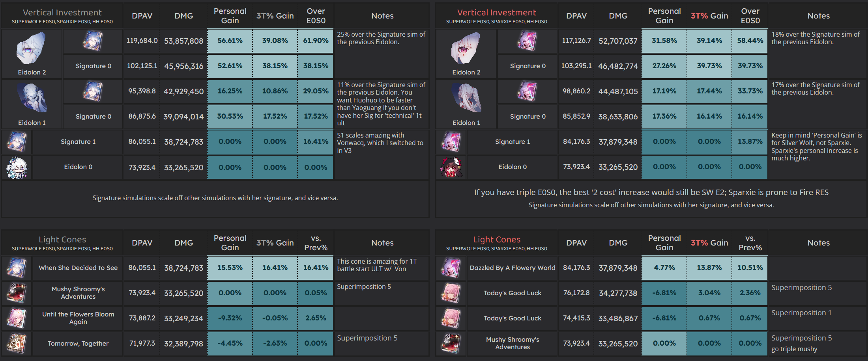Screen dimensions: 868x361
Task: Select the Silver Wolf Eidolon 0 chibi icon
Action: [17, 167]
